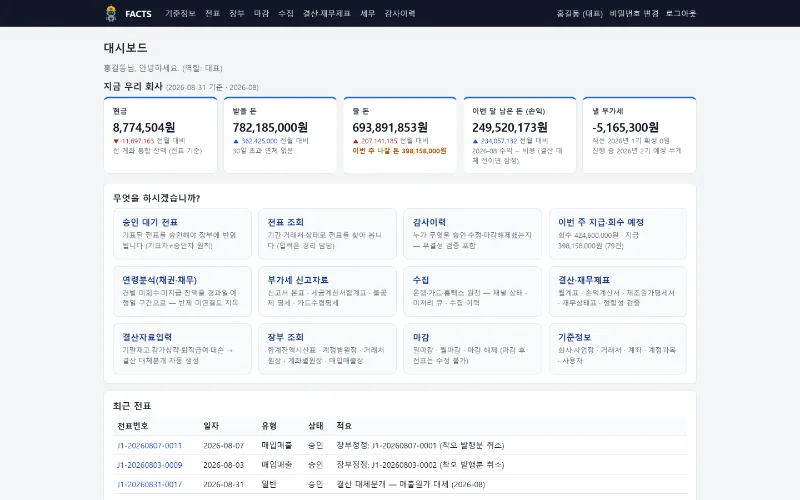Click the date cell 2026-08-31
The height and width of the screenshot is (500, 800).
point(223,484)
